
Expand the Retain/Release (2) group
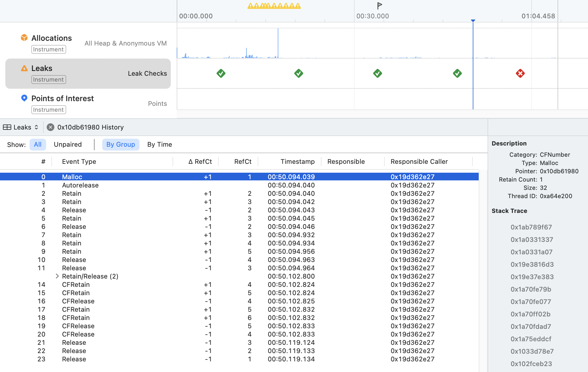pos(57,276)
